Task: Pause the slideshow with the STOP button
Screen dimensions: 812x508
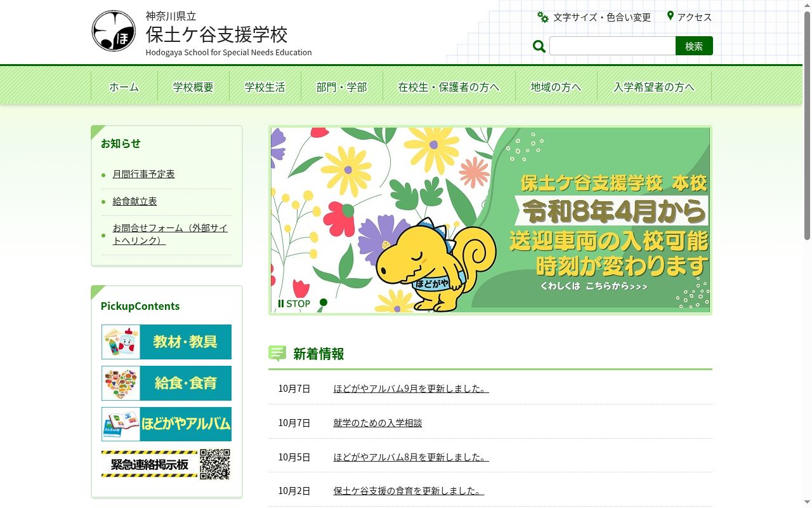Action: point(294,304)
